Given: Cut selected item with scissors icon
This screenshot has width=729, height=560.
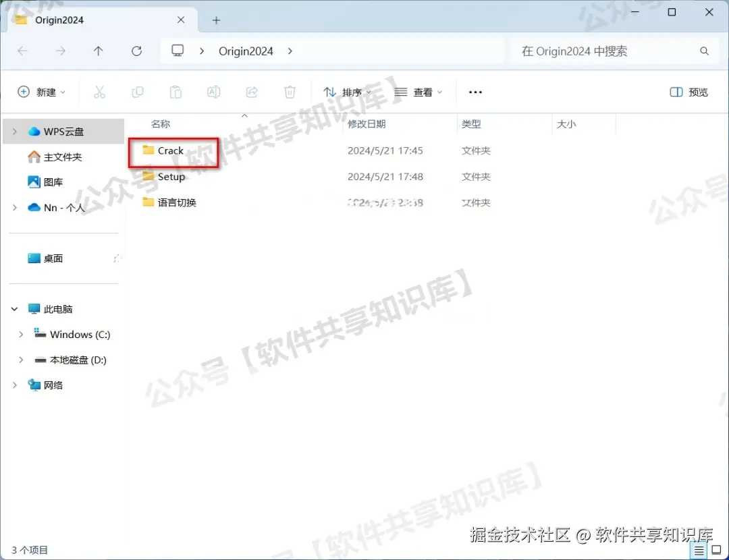Looking at the screenshot, I should click(x=99, y=92).
